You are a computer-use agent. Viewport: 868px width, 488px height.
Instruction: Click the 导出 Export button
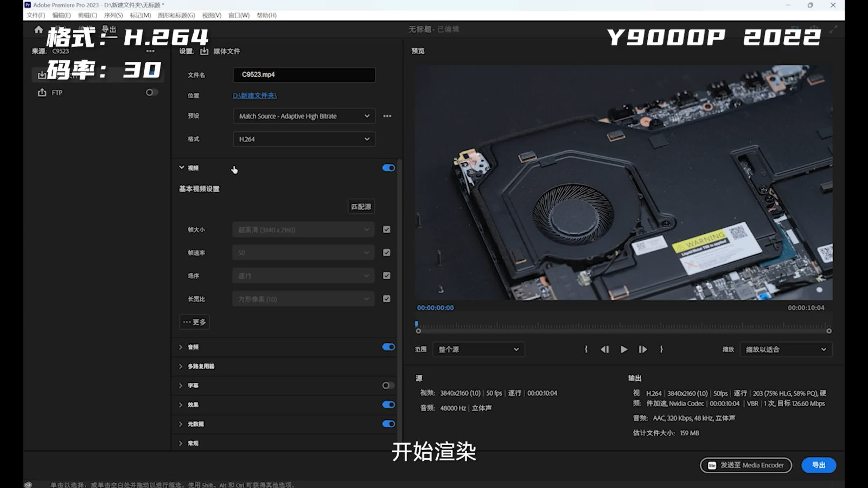[819, 465]
